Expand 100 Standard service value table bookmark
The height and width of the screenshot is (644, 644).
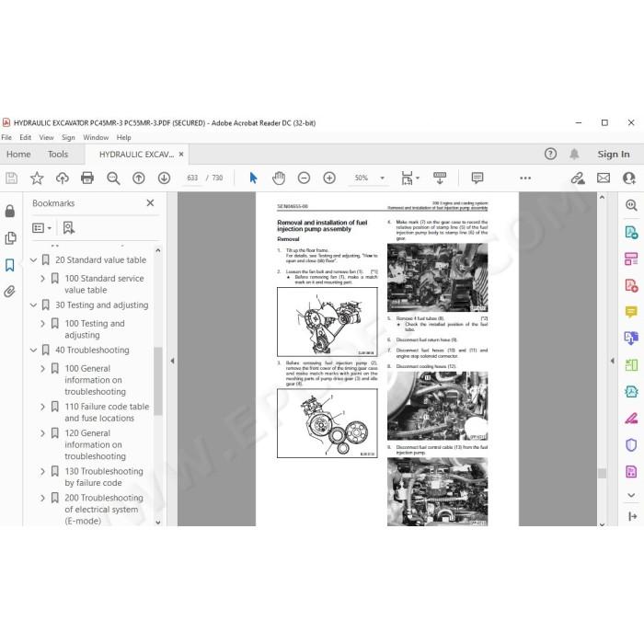tap(42, 279)
